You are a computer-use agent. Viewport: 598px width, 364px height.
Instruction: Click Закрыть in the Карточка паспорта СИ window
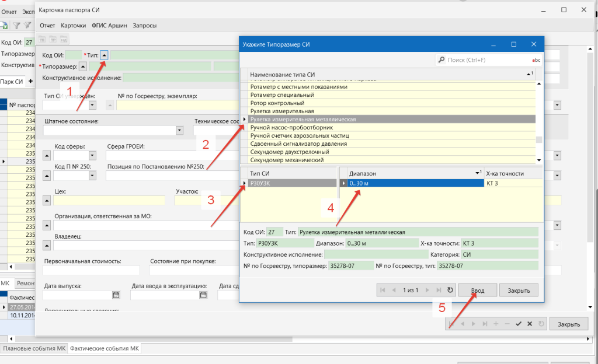[x=569, y=324]
